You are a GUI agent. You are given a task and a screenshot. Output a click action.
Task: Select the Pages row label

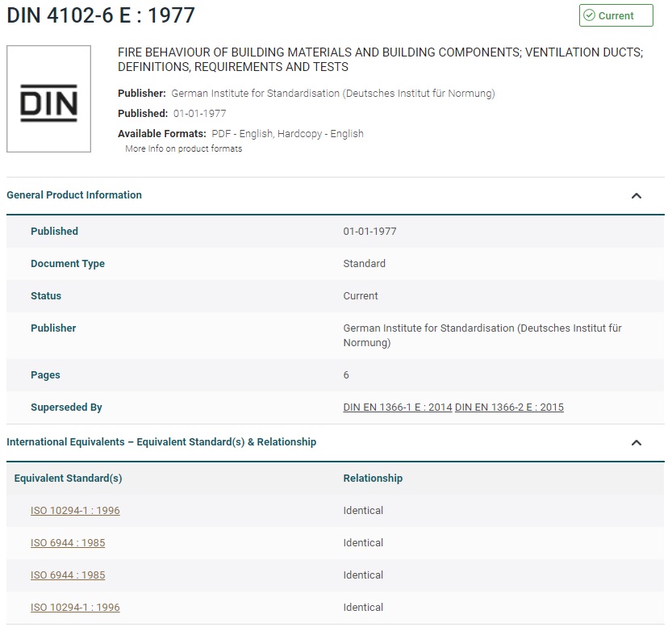[45, 375]
